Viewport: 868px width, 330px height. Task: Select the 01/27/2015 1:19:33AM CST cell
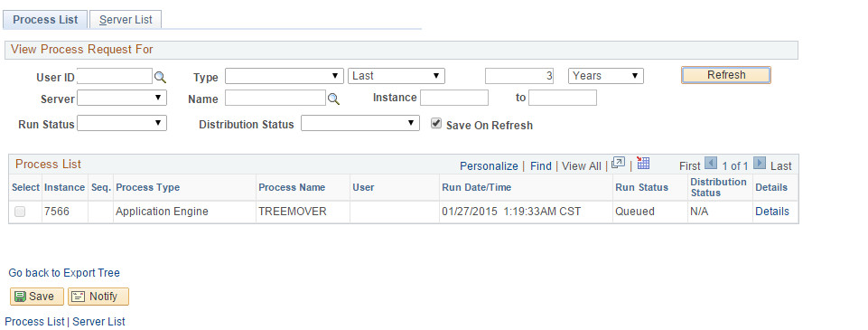(x=526, y=212)
